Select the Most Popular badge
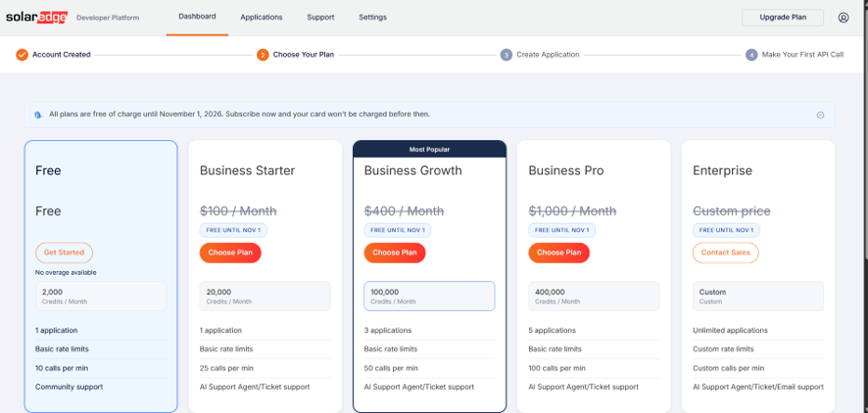Image resolution: width=868 pixels, height=413 pixels. point(429,150)
